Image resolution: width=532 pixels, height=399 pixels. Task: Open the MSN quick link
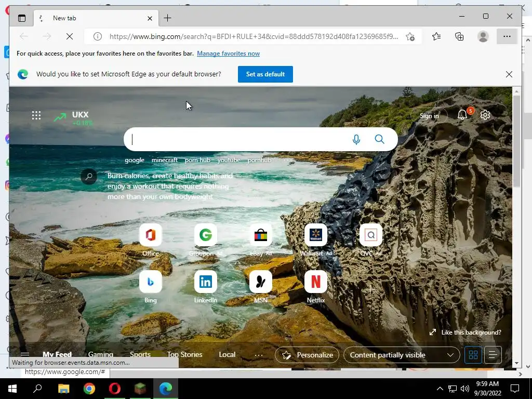(261, 287)
